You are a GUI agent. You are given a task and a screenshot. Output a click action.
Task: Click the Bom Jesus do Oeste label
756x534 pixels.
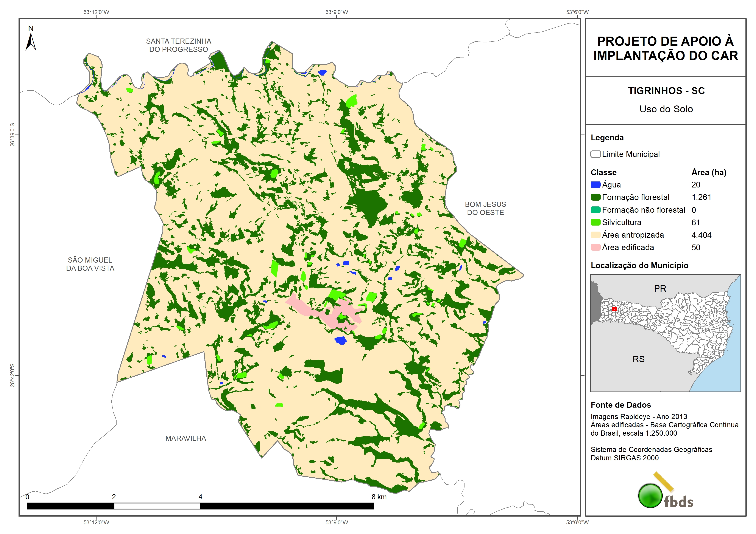485,208
